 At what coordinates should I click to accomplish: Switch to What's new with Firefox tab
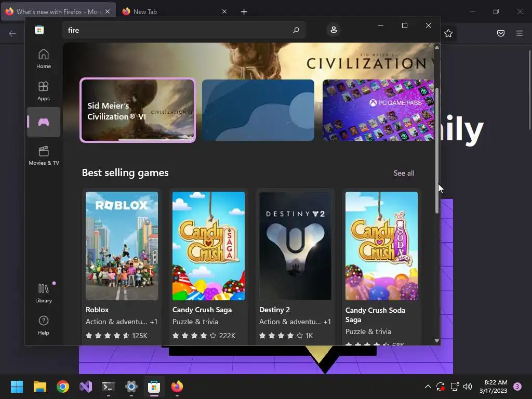point(59,11)
